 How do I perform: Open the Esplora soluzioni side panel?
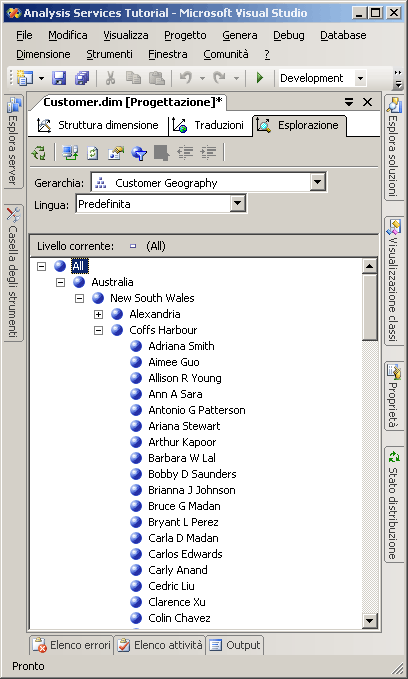[x=394, y=148]
